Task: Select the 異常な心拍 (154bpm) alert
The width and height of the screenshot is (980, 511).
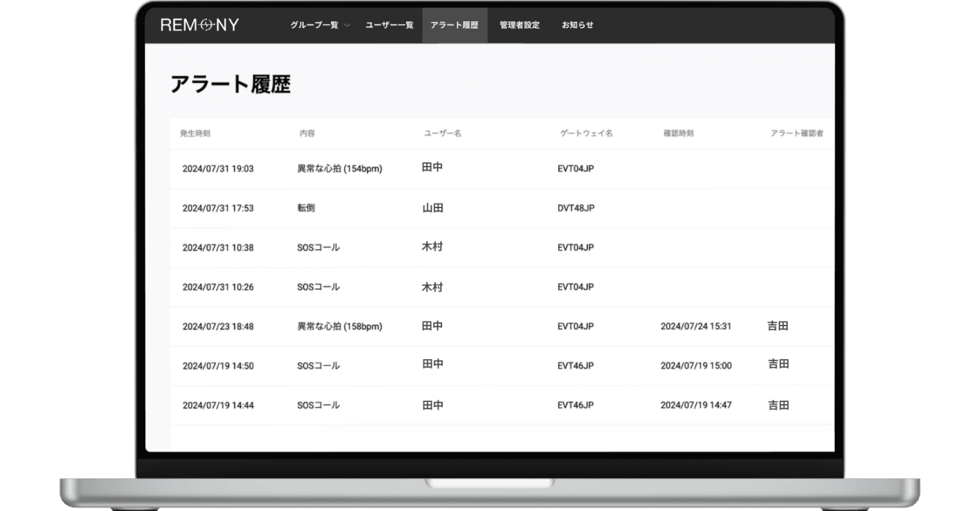Action: tap(339, 169)
